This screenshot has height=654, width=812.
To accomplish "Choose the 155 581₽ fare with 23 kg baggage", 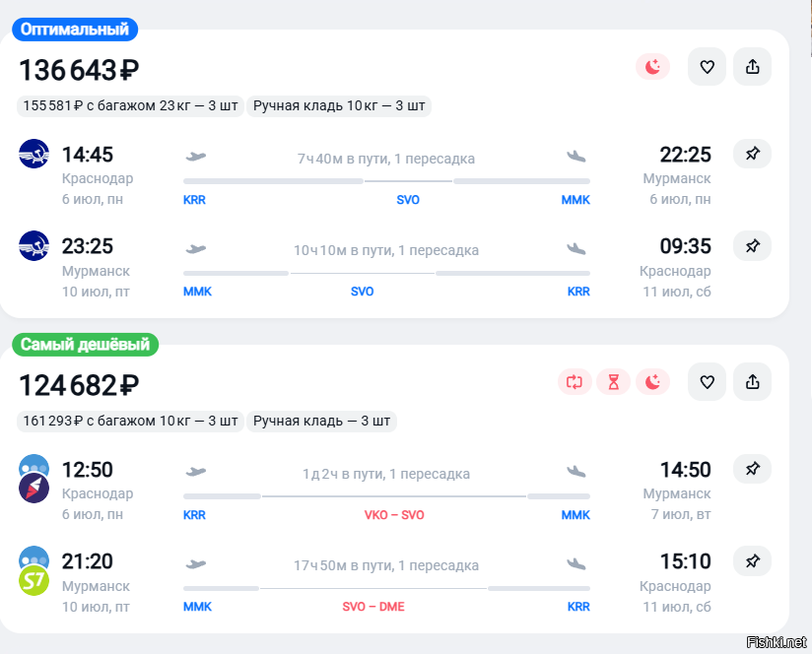I will click(129, 105).
